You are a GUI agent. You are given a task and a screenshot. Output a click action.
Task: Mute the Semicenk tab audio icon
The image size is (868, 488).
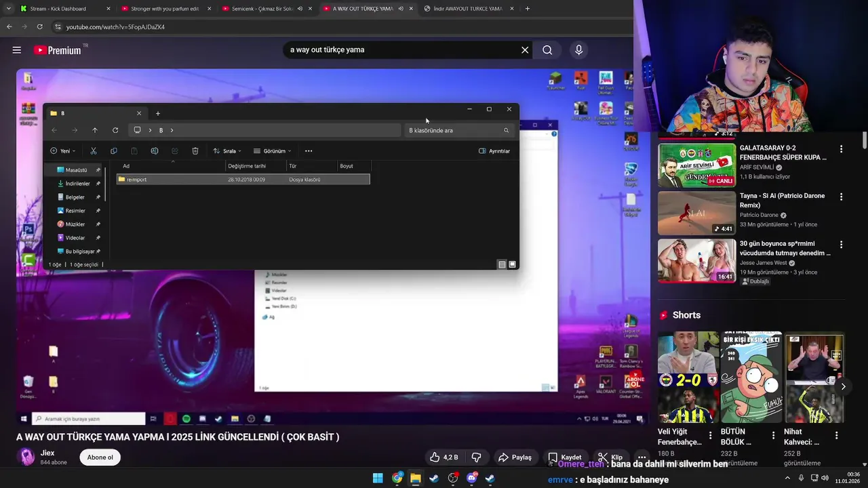[x=300, y=9]
